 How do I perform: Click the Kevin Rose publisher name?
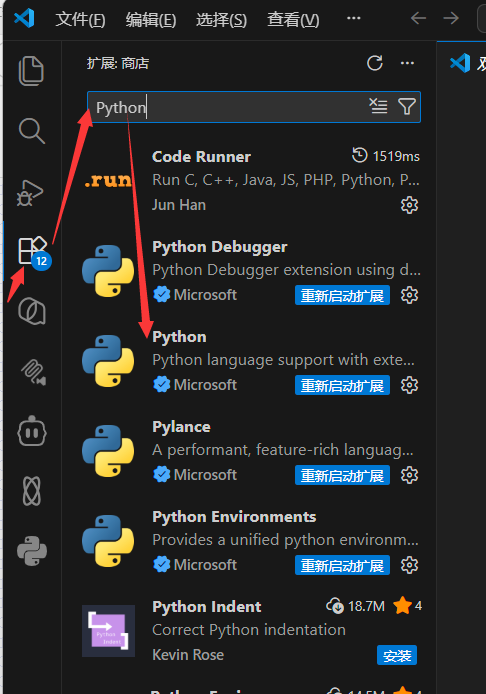pyautogui.click(x=188, y=655)
